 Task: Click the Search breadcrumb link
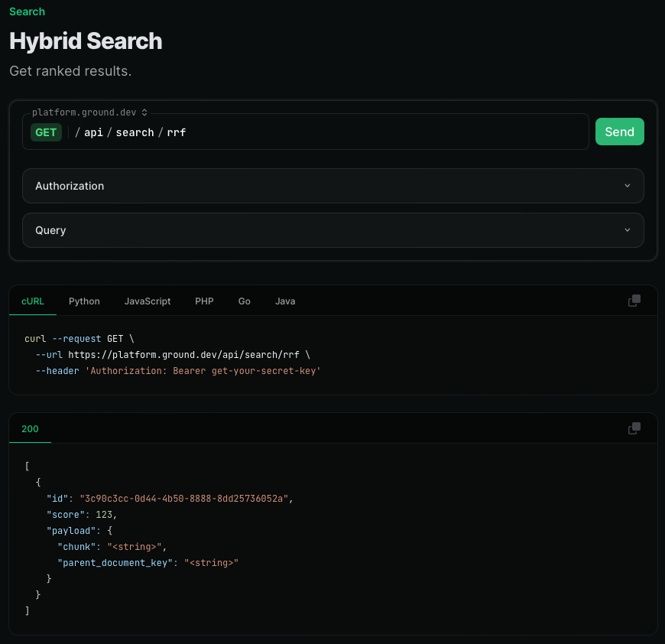click(x=28, y=11)
